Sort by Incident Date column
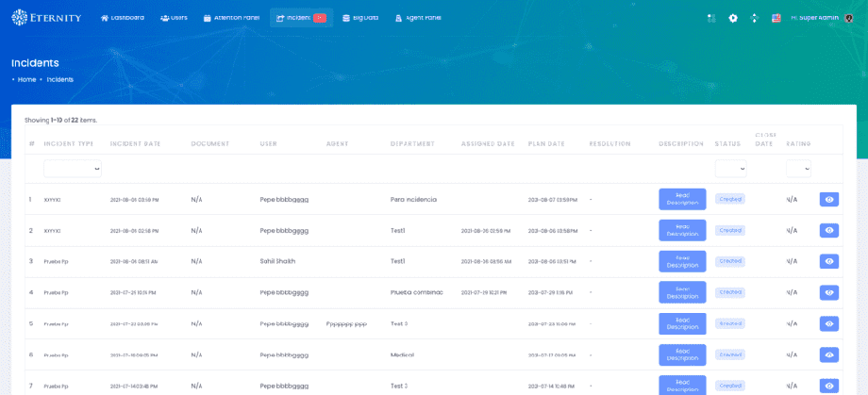This screenshot has width=868, height=395. [x=135, y=144]
